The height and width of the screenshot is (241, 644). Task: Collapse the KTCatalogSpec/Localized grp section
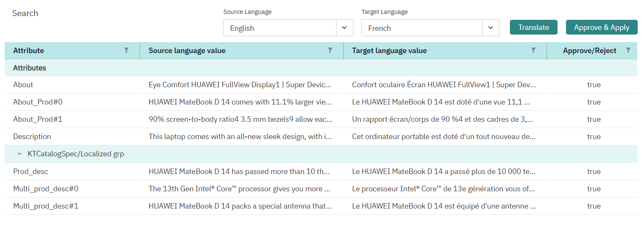pyautogui.click(x=19, y=154)
